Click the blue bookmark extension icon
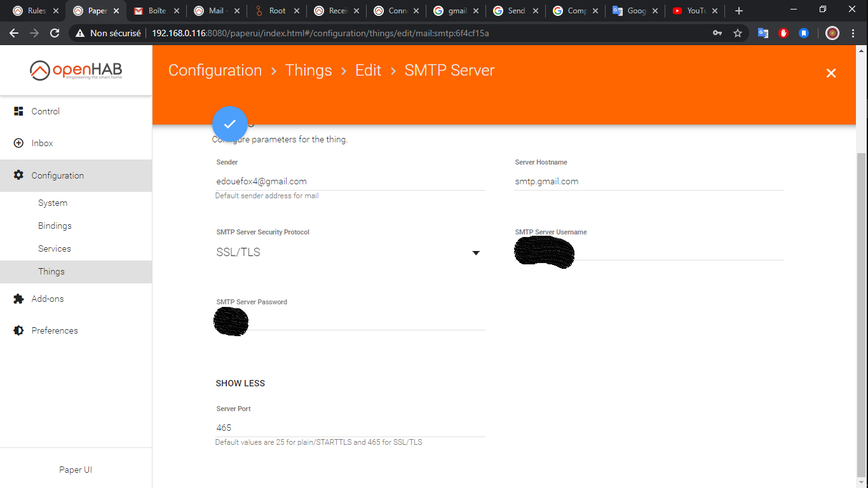The height and width of the screenshot is (488, 868). click(x=804, y=33)
